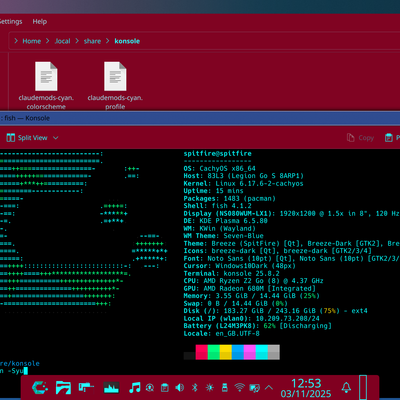This screenshot has width=400, height=400.
Task: Go to Home in the breadcrumb
Action: 32,41
